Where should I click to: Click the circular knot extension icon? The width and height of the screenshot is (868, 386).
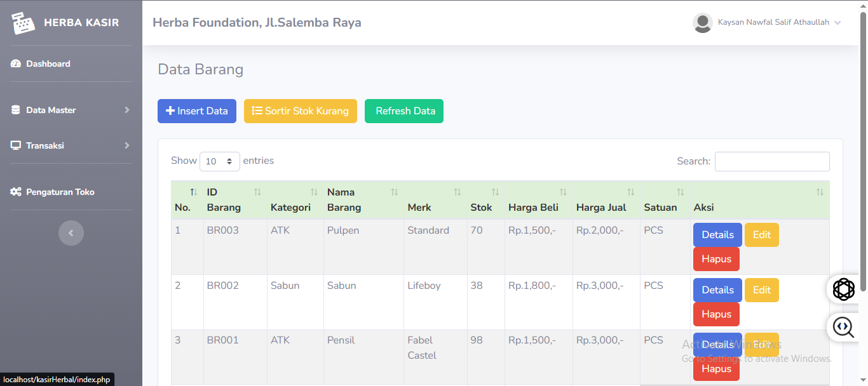pyautogui.click(x=844, y=289)
